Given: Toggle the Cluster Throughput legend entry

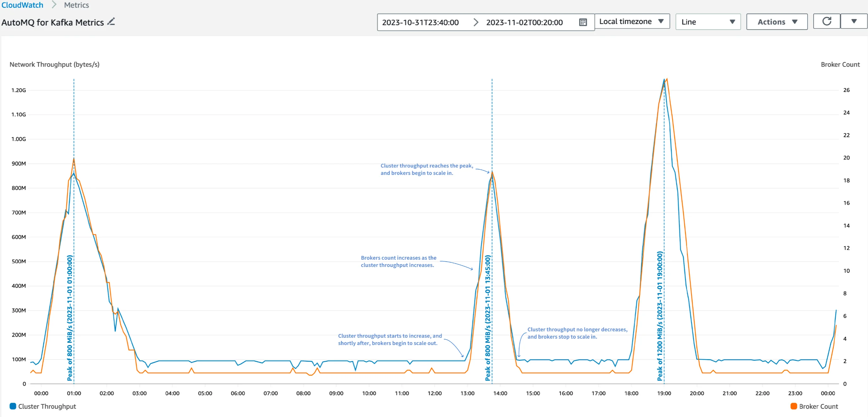Looking at the screenshot, I should [47, 406].
